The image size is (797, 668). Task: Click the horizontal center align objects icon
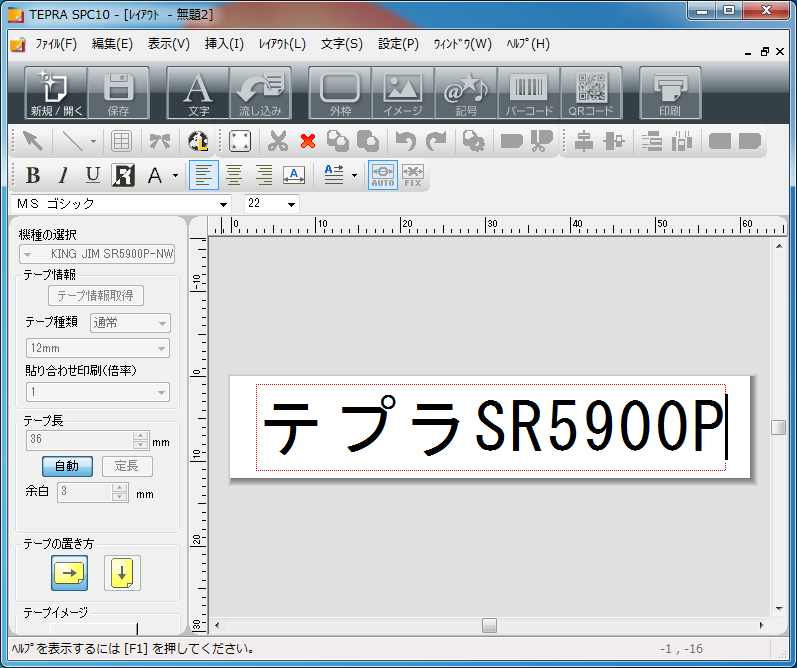pyautogui.click(x=584, y=141)
